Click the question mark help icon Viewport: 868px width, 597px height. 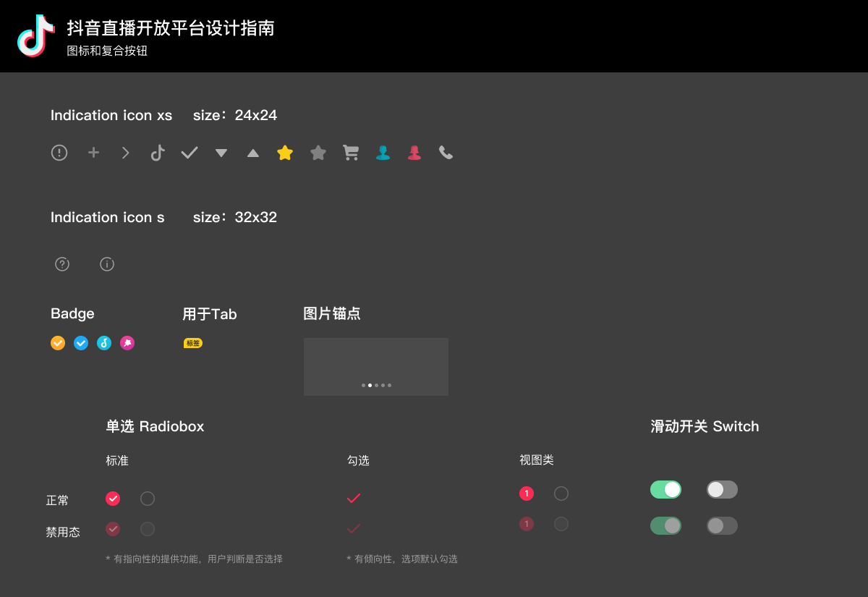(62, 264)
